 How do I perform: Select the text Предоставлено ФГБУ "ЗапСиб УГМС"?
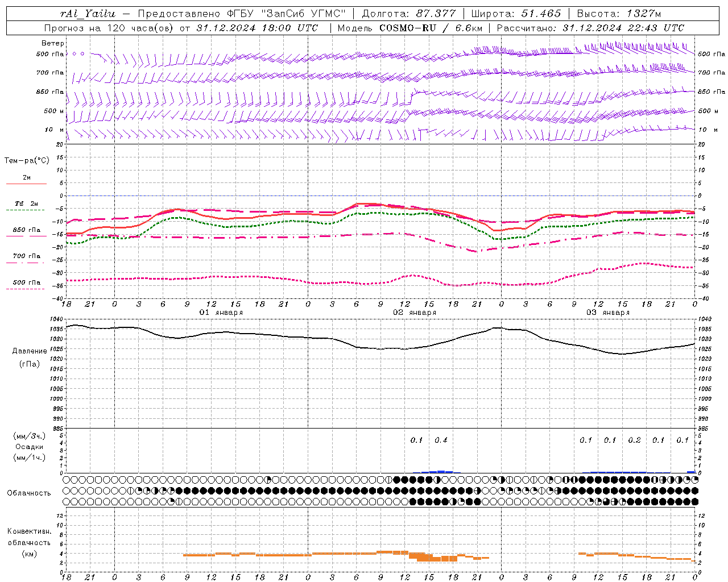[x=242, y=14]
